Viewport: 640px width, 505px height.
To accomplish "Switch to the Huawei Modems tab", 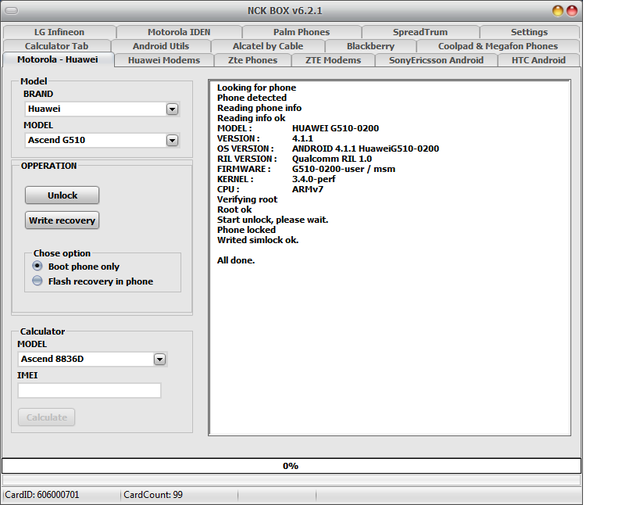I will point(163,60).
